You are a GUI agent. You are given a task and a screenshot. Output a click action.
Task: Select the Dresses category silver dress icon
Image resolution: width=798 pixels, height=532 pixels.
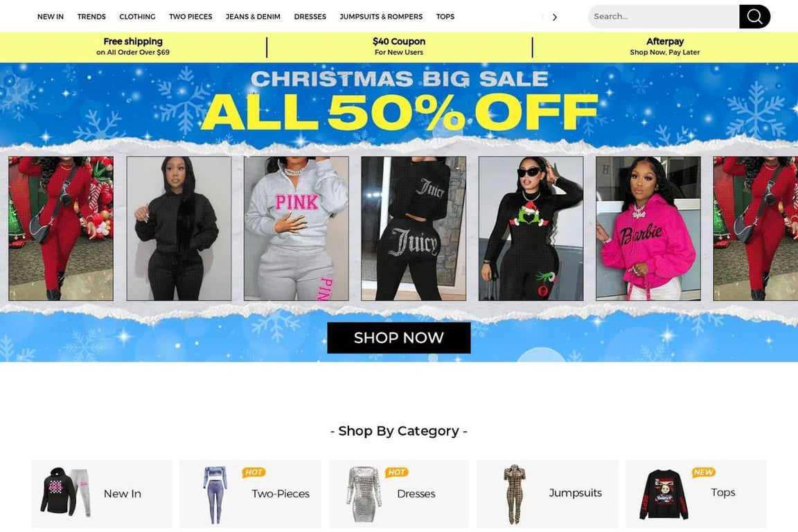364,494
